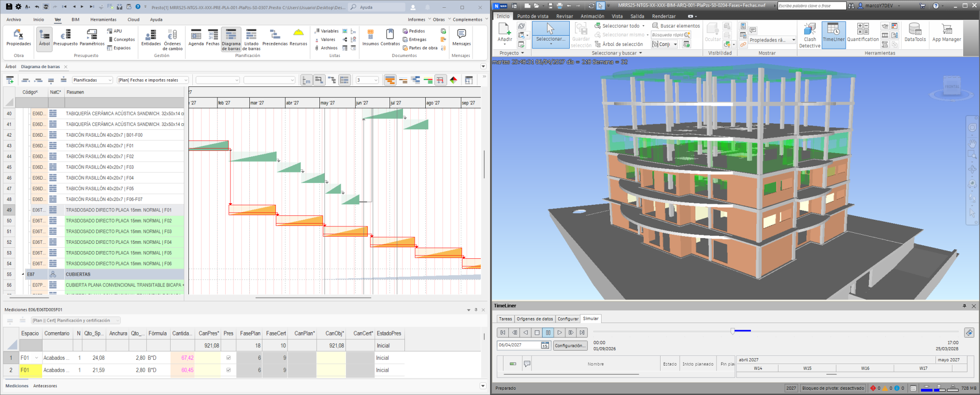Click 'Árbol de selección' in Navisworks
The width and height of the screenshot is (980, 395).
click(x=619, y=44)
